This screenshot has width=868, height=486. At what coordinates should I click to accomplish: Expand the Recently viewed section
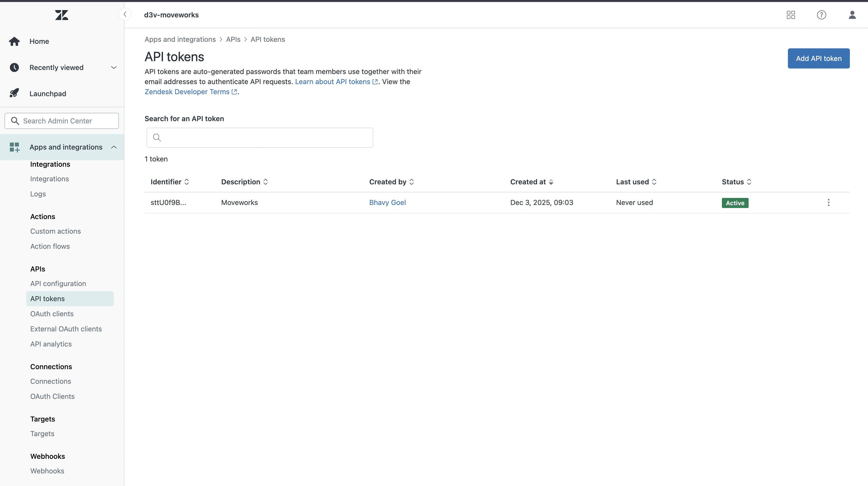114,67
